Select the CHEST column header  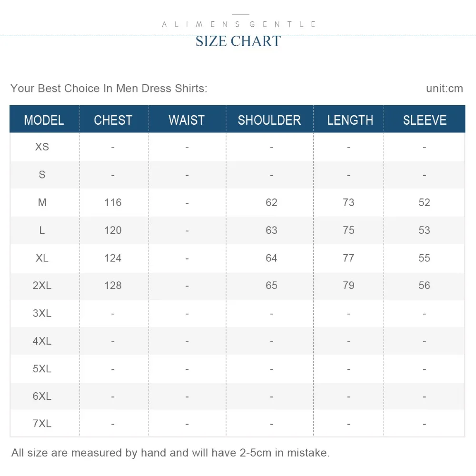click(x=113, y=120)
